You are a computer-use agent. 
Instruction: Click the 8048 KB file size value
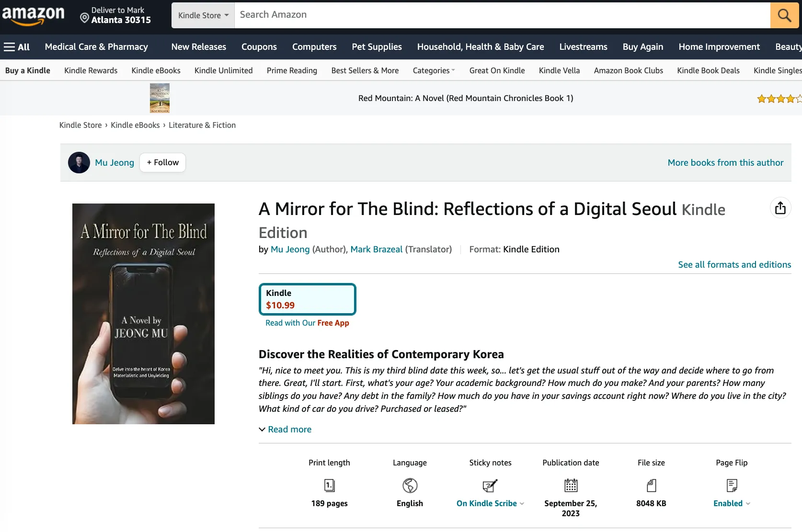tap(651, 503)
